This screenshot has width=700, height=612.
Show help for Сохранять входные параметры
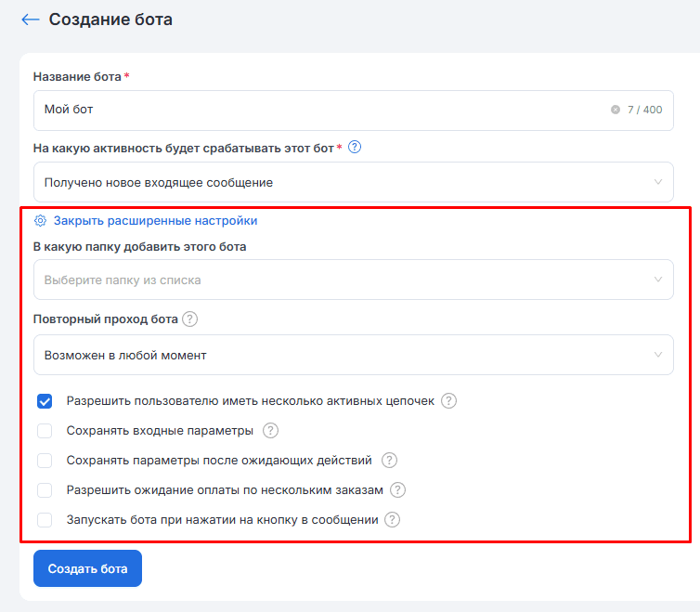pos(270,431)
